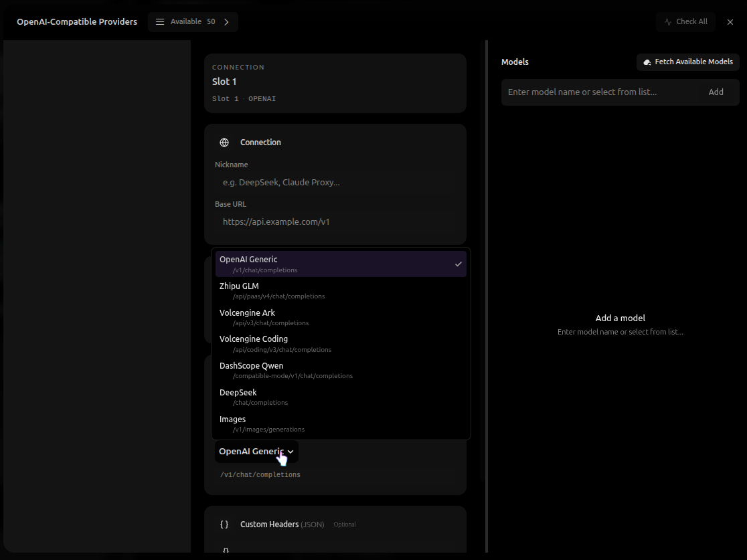Click the pulse icon in Check All

(668, 22)
